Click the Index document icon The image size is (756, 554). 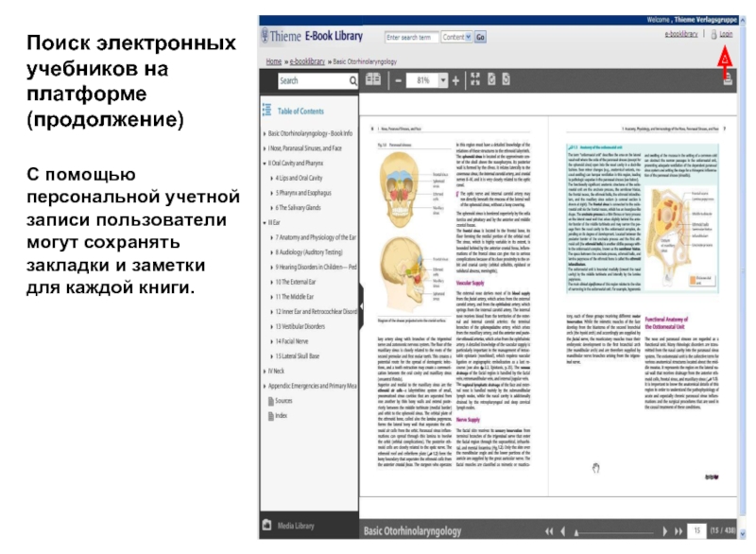coord(271,416)
